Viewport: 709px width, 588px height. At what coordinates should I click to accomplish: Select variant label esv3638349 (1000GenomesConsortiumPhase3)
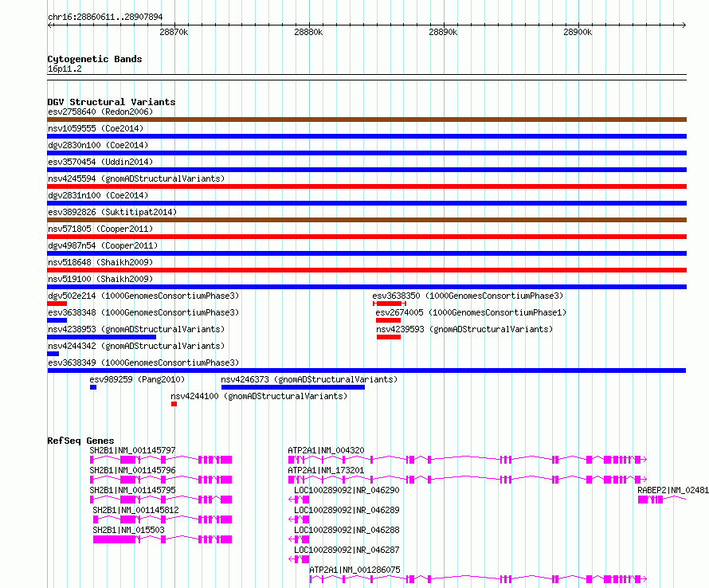[143, 363]
